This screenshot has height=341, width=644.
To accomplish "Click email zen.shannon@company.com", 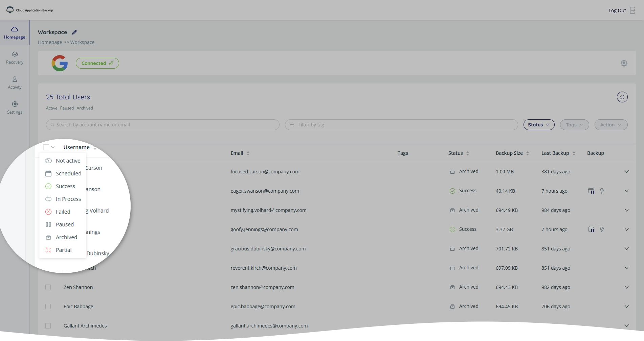I will [262, 287].
